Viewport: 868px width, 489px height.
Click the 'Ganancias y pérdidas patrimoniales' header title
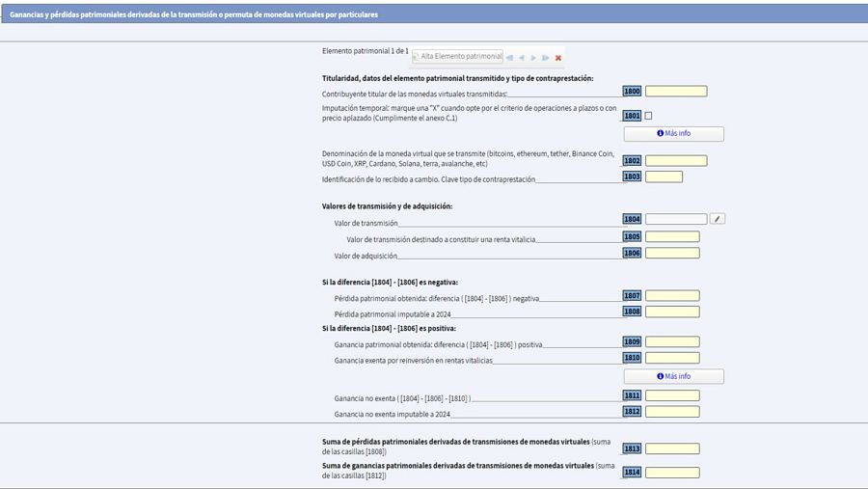point(194,15)
